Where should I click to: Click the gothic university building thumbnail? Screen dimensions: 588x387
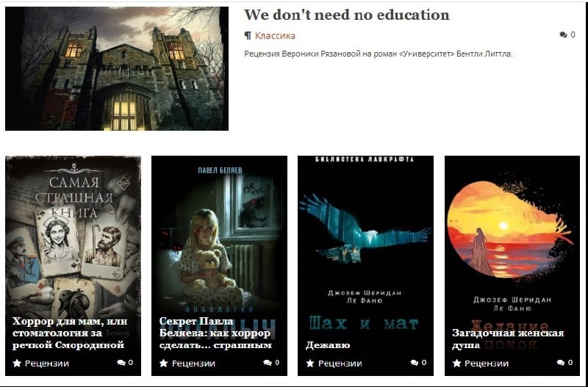pos(117,68)
